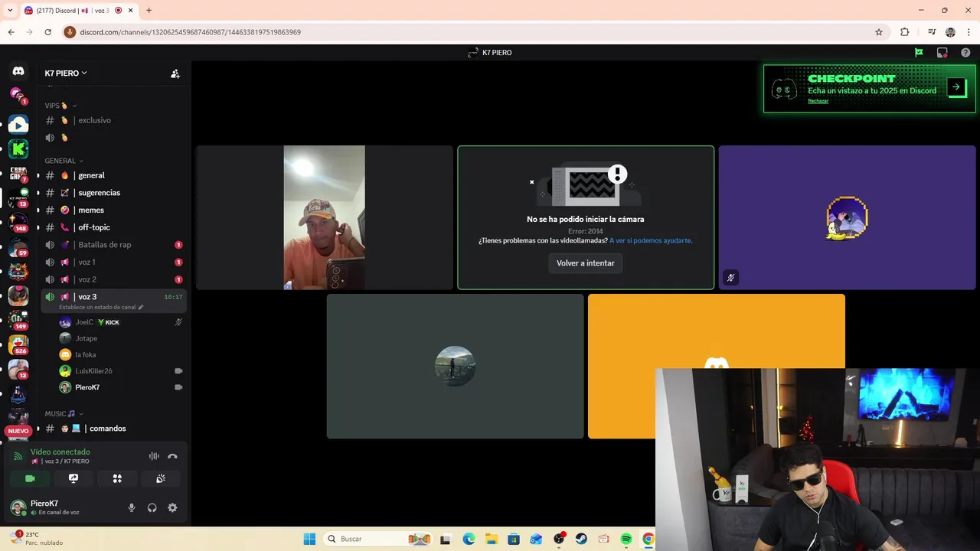Open 'A ver si podemos ayudarte' link
The image size is (980, 551).
click(651, 240)
